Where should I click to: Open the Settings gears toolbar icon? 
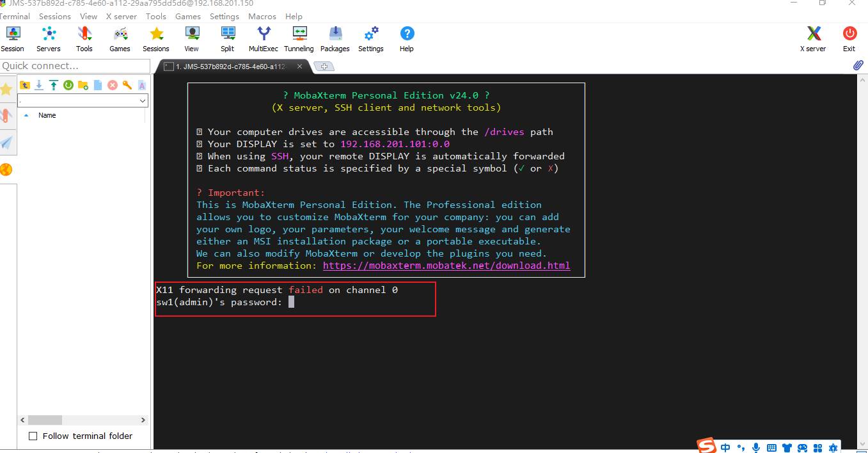coord(371,39)
